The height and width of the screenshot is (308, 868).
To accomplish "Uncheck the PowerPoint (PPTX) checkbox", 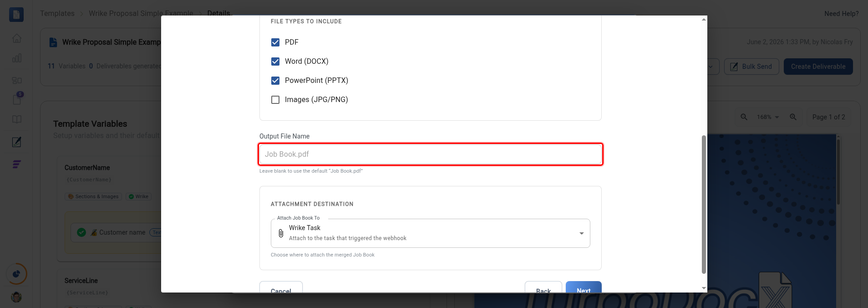I will (275, 81).
